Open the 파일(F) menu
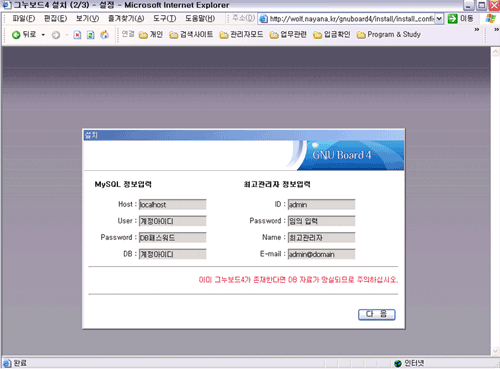The width and height of the screenshot is (500, 369). [x=24, y=19]
